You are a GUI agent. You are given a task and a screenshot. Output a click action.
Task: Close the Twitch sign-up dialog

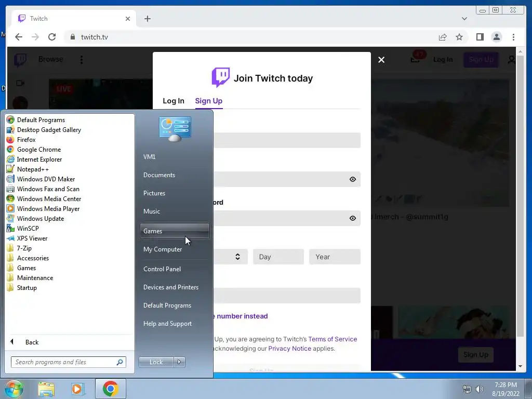(x=381, y=60)
